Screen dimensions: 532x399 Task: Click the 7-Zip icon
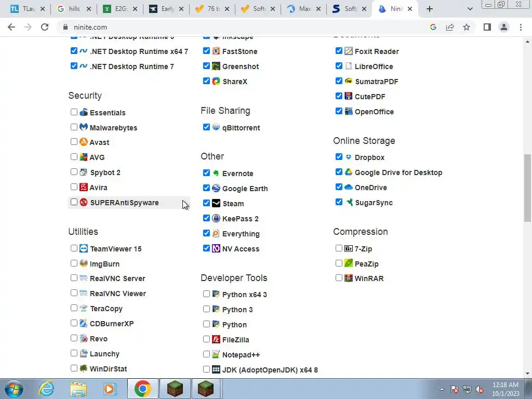coord(349,248)
